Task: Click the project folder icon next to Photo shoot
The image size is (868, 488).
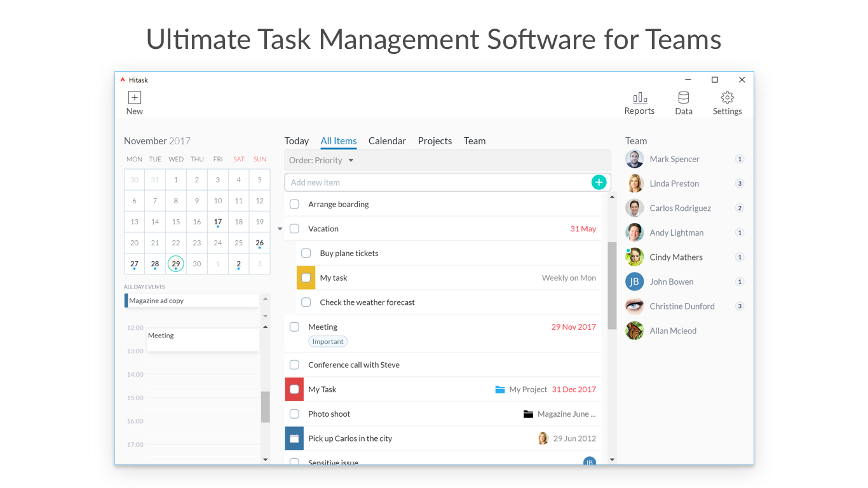Action: (529, 414)
